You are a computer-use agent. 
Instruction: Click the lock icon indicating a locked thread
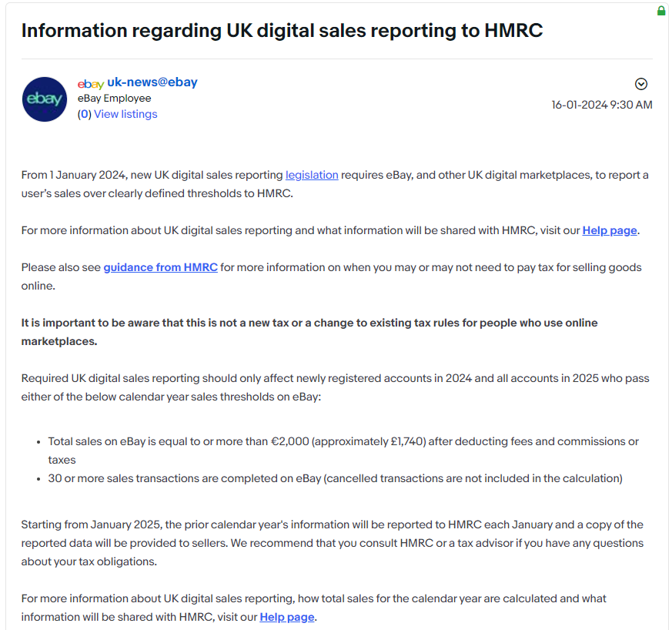pyautogui.click(x=660, y=10)
